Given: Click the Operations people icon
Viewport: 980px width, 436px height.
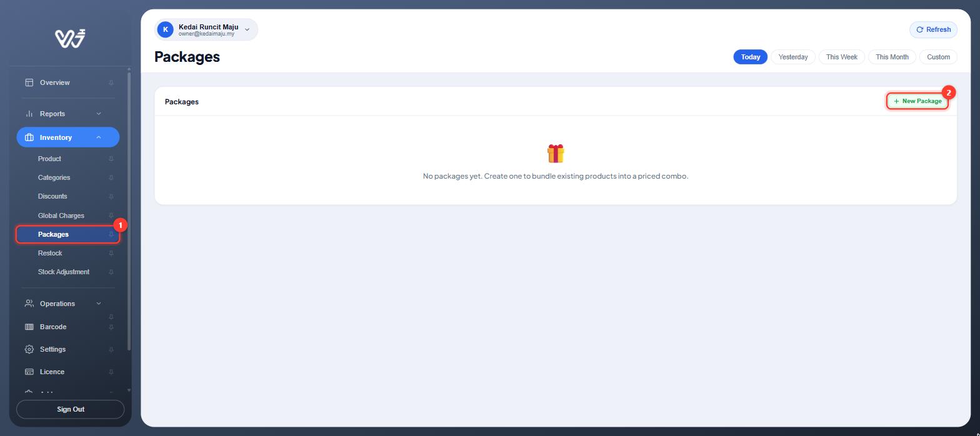Looking at the screenshot, I should point(29,304).
